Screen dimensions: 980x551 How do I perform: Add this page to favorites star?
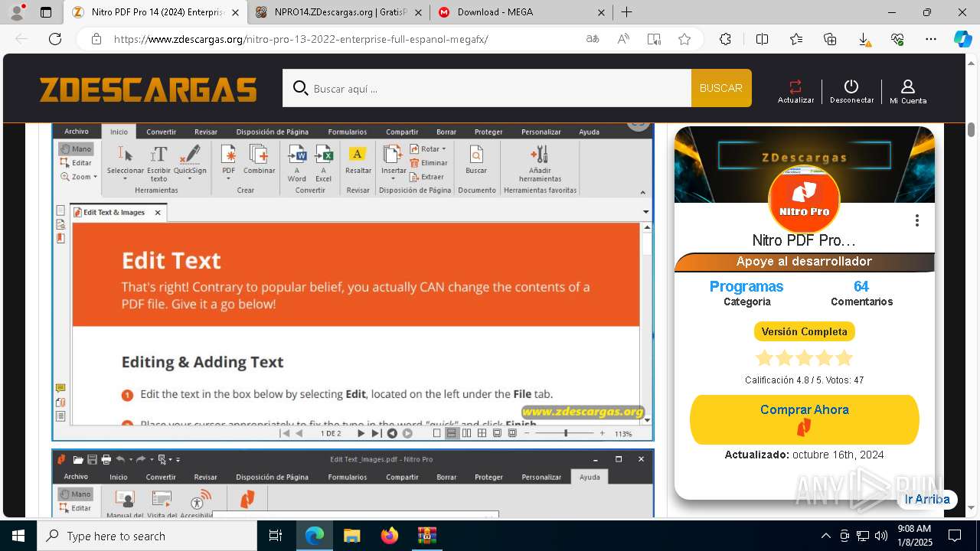684,39
